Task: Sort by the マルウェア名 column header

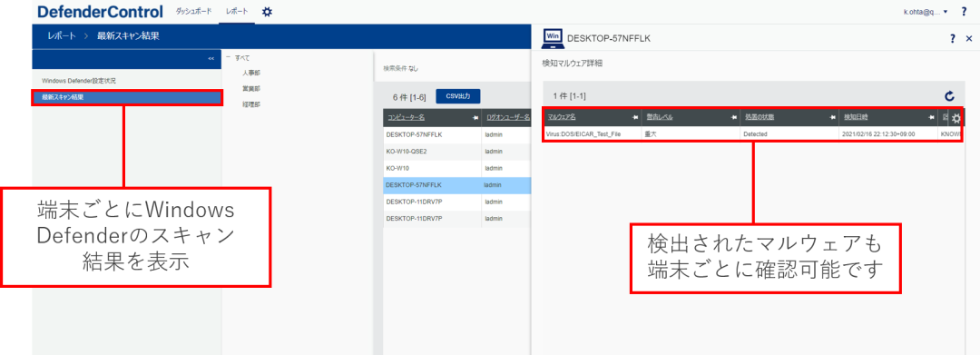Action: pyautogui.click(x=562, y=117)
